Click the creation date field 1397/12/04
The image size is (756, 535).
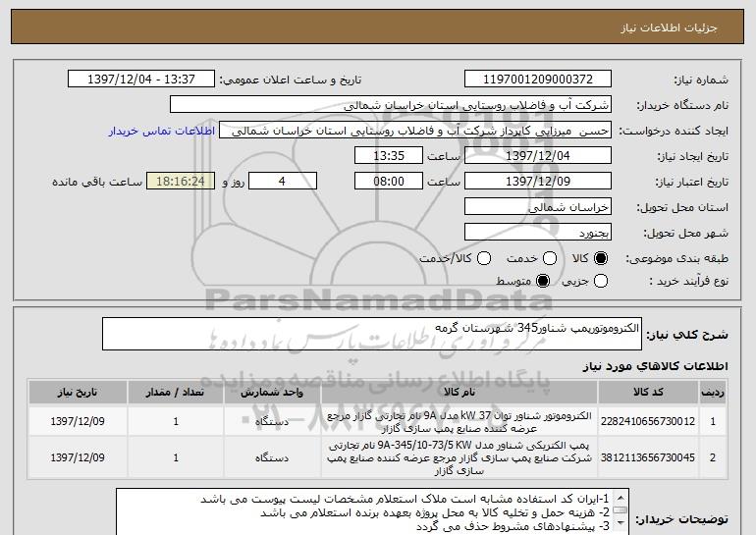coord(538,156)
